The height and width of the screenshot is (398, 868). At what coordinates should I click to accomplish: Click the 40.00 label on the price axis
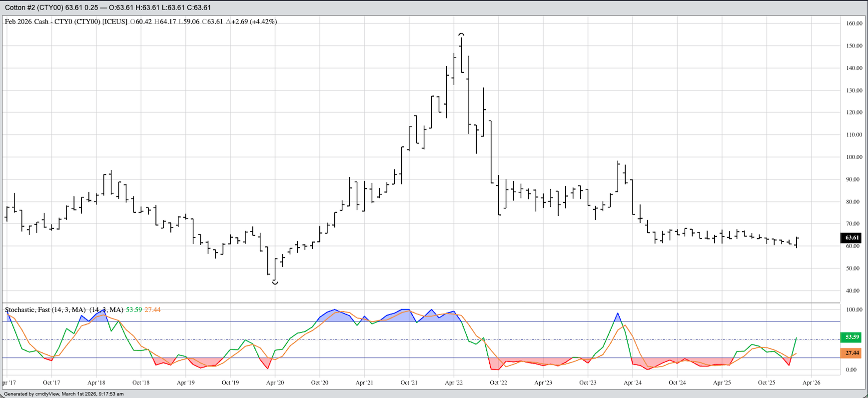tap(854, 290)
